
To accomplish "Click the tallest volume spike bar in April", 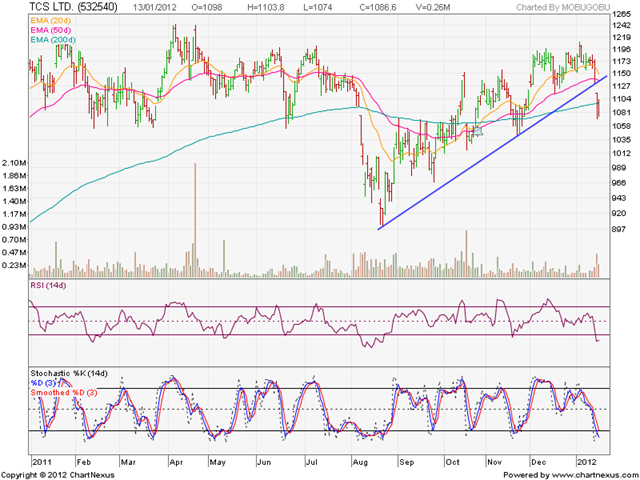I will coord(195,220).
